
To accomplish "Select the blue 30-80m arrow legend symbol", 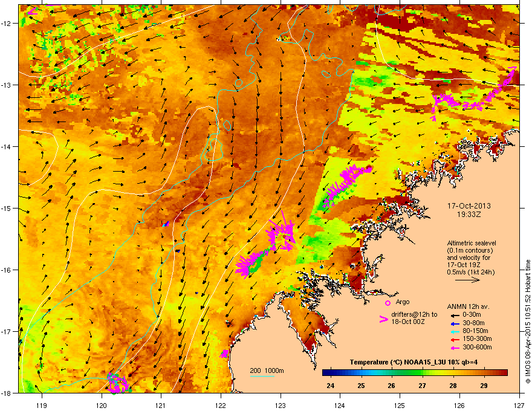I will (x=455, y=323).
